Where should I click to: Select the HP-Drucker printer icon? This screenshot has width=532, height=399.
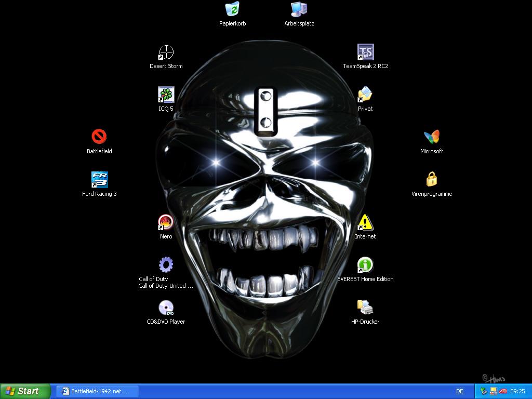pyautogui.click(x=365, y=308)
